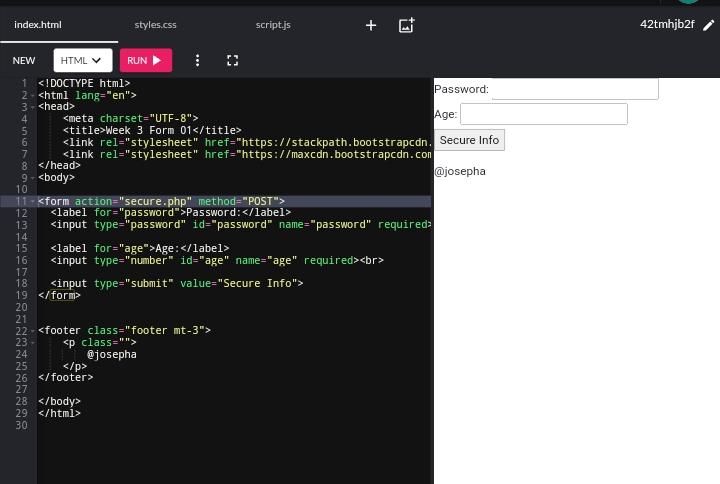Viewport: 720px width, 484px height.
Task: Click the form action secure.php line
Action: pos(161,201)
